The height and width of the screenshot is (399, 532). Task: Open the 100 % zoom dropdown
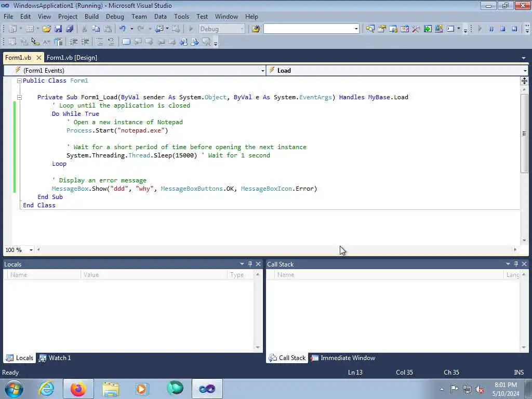[x=31, y=250]
